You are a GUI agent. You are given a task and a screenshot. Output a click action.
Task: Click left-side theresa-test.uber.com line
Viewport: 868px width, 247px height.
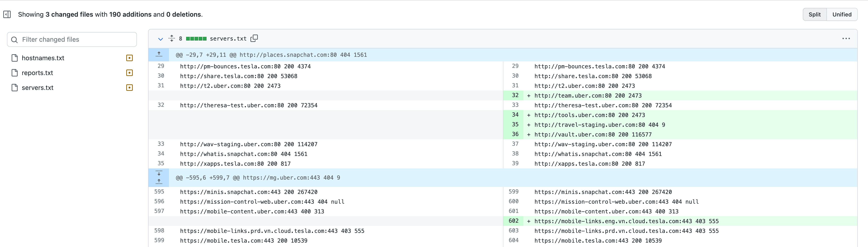[x=249, y=105]
